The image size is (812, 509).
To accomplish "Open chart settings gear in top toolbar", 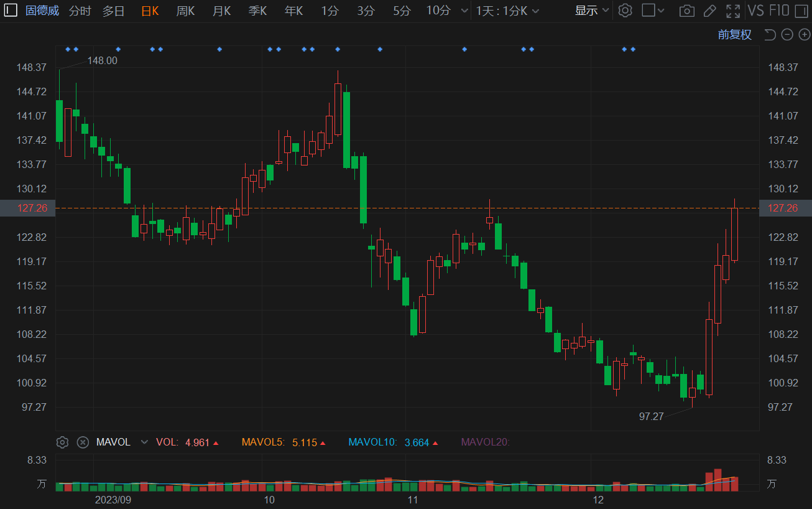I will tap(625, 11).
